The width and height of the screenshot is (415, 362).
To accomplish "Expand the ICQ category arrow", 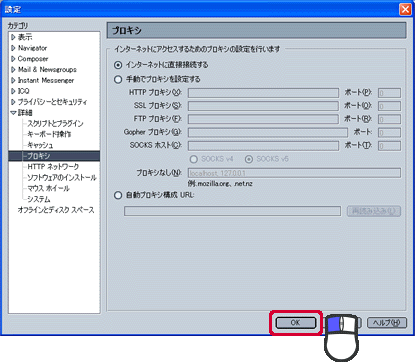I will click(13, 91).
